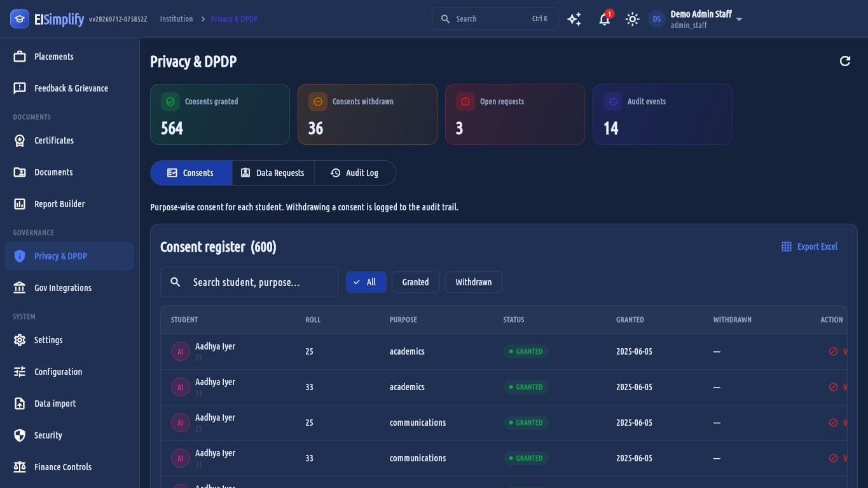Switch to the Consents tab
The width and height of the screenshot is (868, 488).
click(x=191, y=173)
